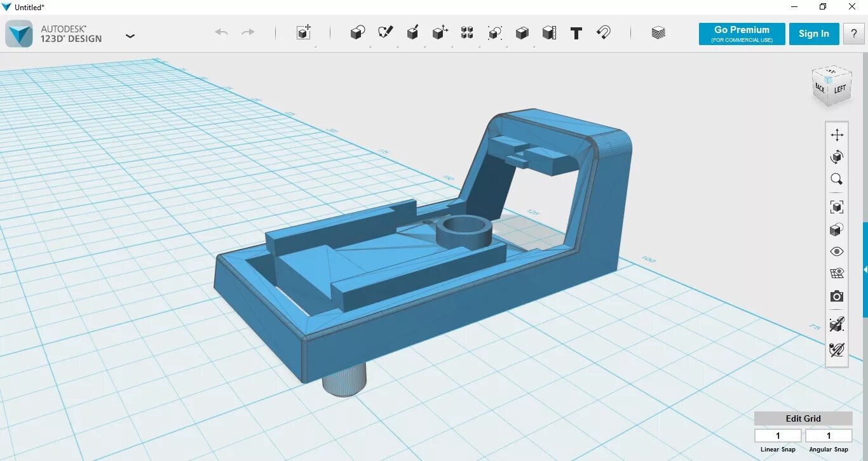Open help with the question mark button

(853, 34)
